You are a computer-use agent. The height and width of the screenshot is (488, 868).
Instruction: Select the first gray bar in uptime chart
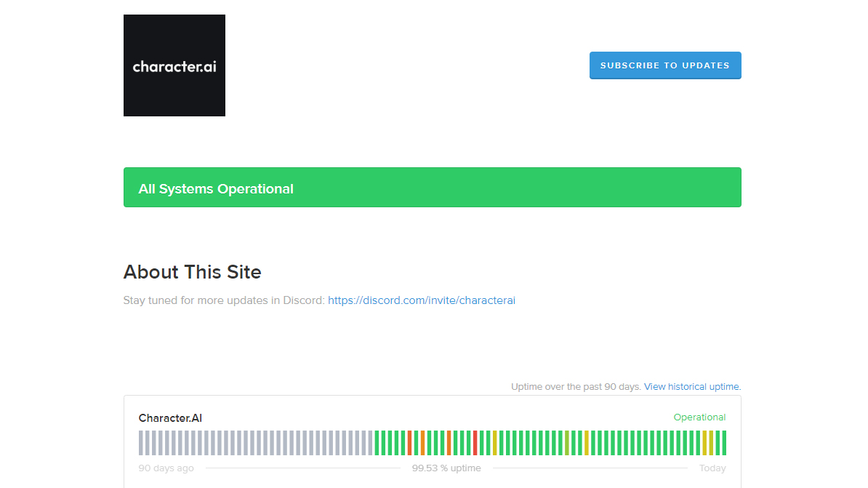point(140,443)
